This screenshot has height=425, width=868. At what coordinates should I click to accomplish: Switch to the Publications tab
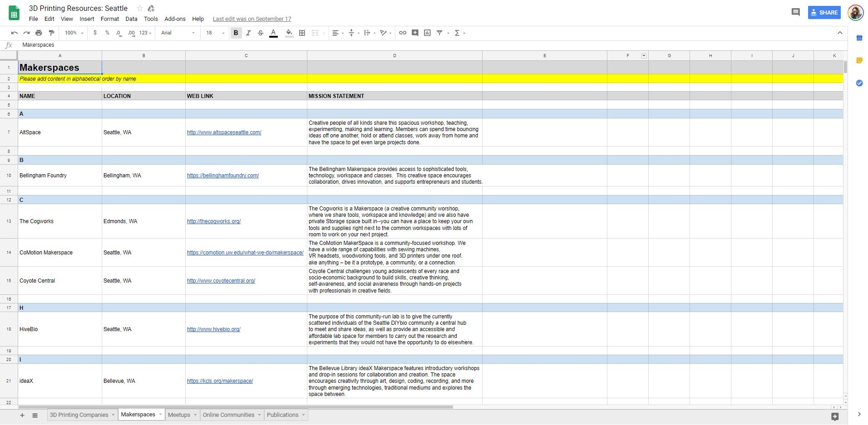tap(283, 415)
